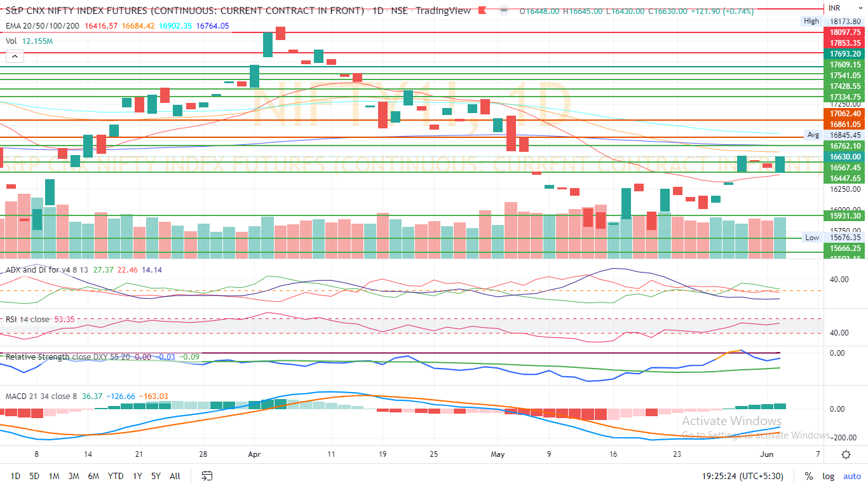The image size is (868, 488).
Task: Click the volume value 12.155M
Action: point(37,41)
